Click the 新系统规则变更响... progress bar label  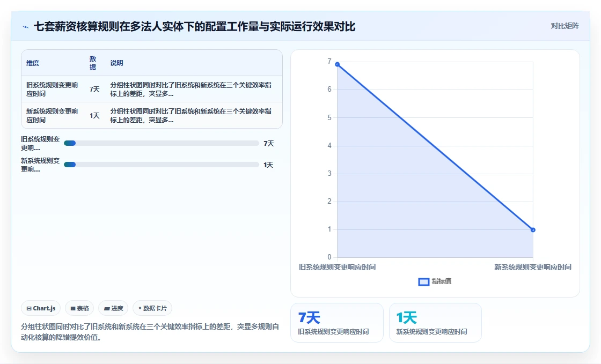pos(40,165)
